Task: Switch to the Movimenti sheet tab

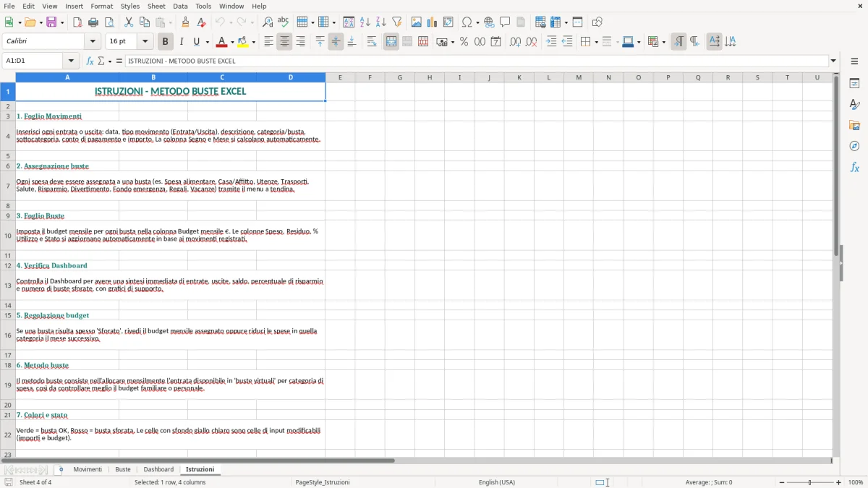Action: coord(88,469)
